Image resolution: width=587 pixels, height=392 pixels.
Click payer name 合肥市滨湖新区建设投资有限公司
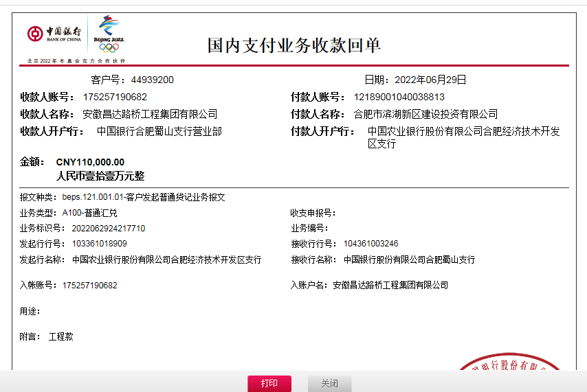click(425, 114)
